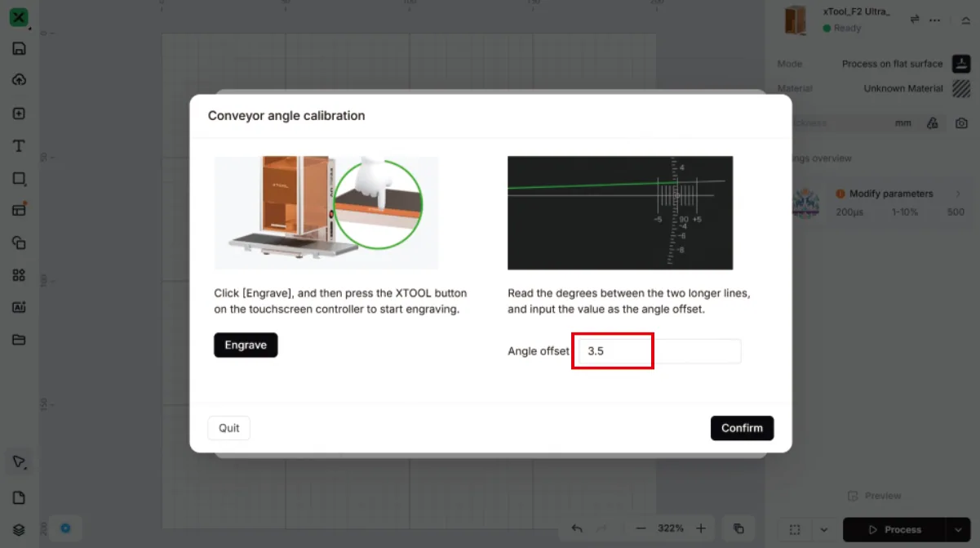Viewport: 980px width, 548px height.
Task: Select the Process on flat surface mode
Action: tap(892, 64)
